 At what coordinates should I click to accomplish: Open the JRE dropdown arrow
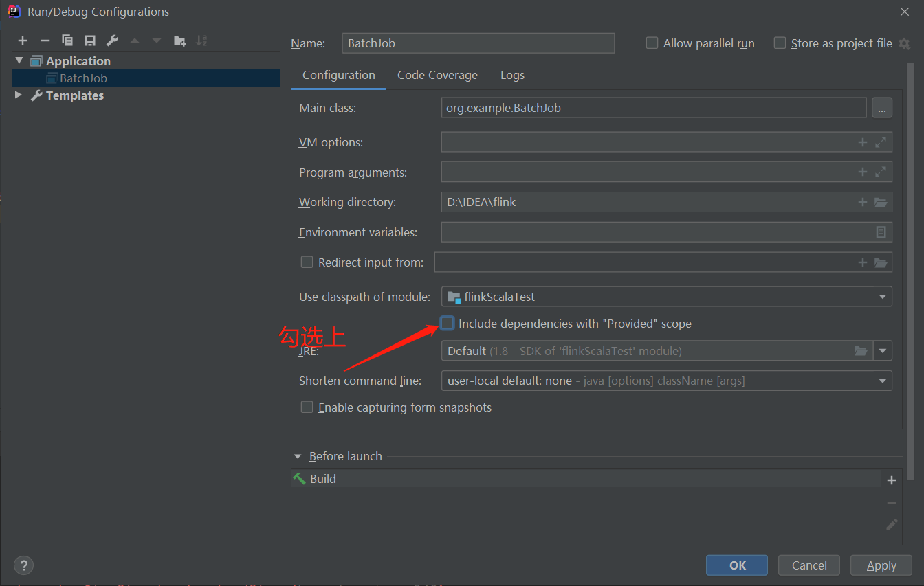[x=883, y=351]
